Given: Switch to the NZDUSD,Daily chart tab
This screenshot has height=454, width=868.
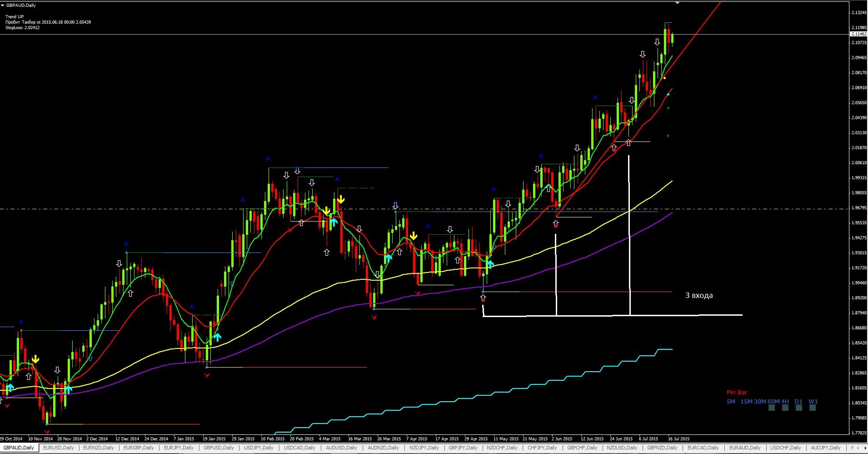Looking at the screenshot, I should point(622,448).
